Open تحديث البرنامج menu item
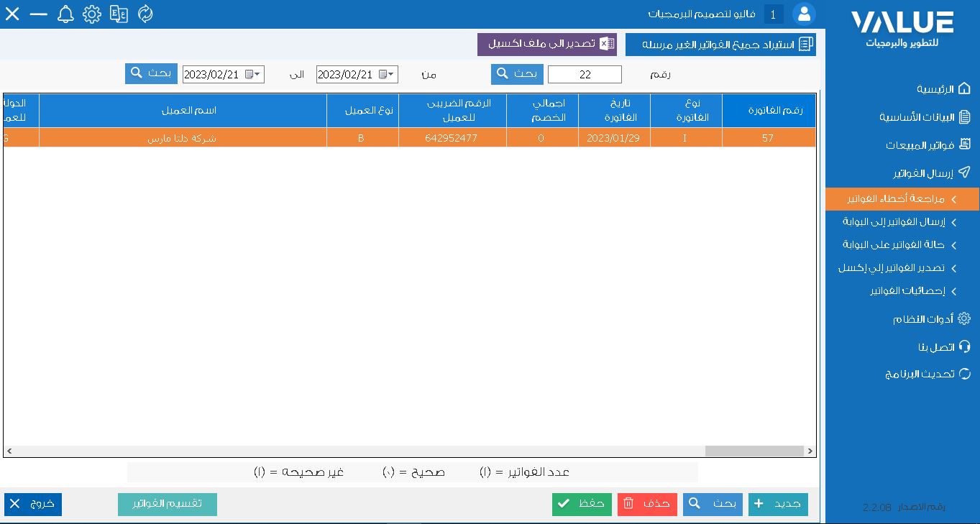 (928, 374)
